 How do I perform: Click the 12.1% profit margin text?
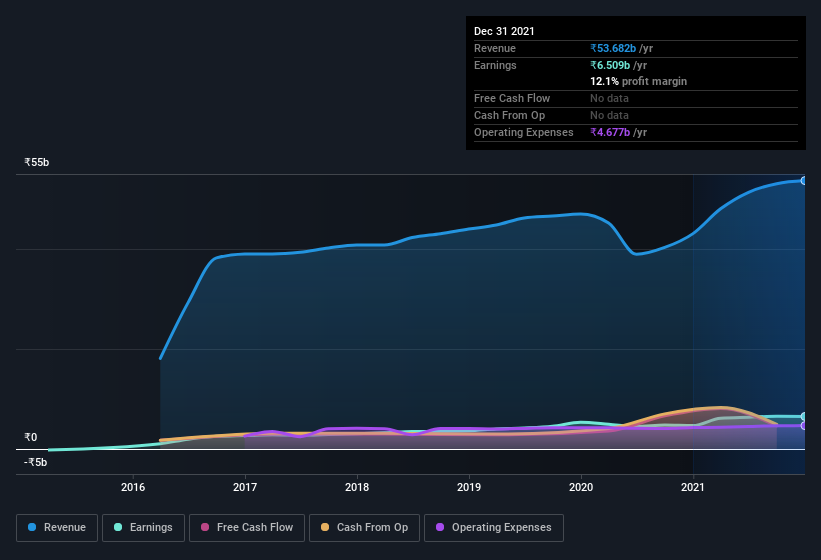coord(638,81)
